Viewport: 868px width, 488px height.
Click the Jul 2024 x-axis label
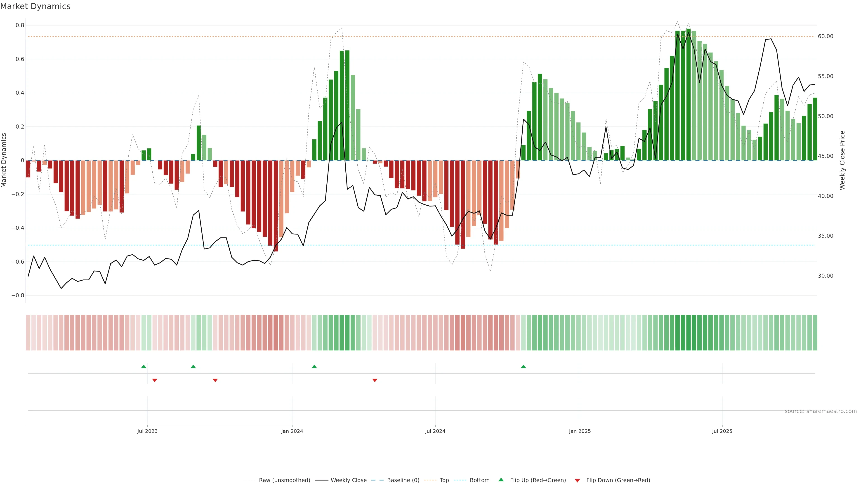click(435, 431)
